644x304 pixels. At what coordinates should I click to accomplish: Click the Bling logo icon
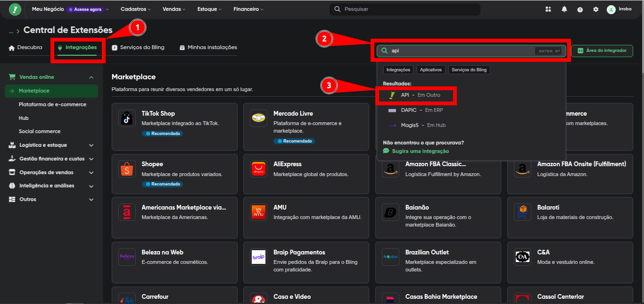[15, 9]
